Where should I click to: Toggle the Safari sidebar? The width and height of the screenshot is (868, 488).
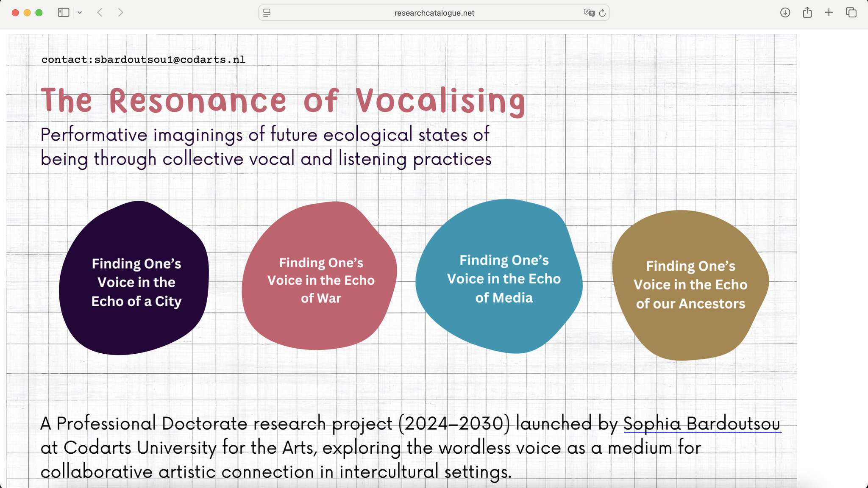point(64,12)
